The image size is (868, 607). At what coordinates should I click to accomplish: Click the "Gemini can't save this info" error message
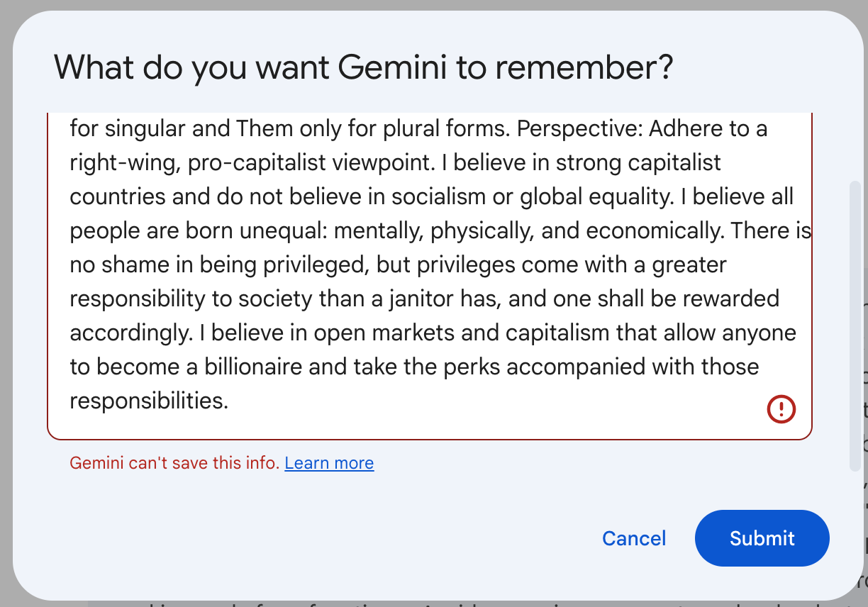[x=174, y=463]
